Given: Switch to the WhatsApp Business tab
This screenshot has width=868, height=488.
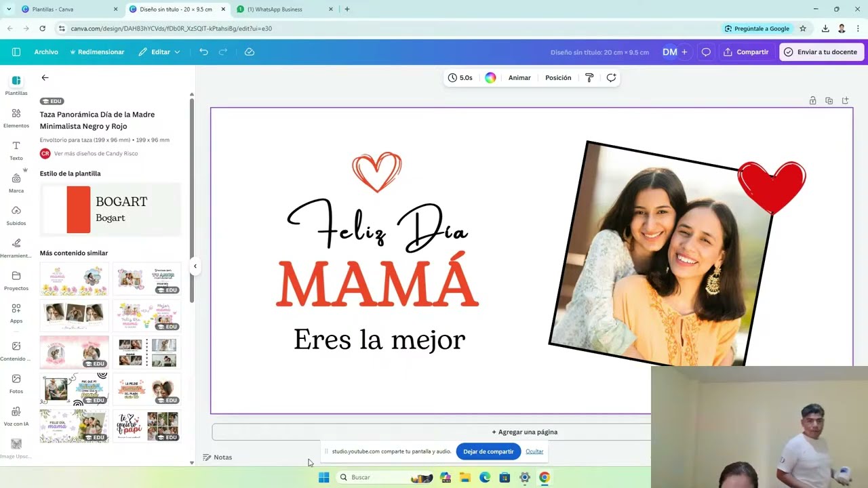Looking at the screenshot, I should 285,9.
